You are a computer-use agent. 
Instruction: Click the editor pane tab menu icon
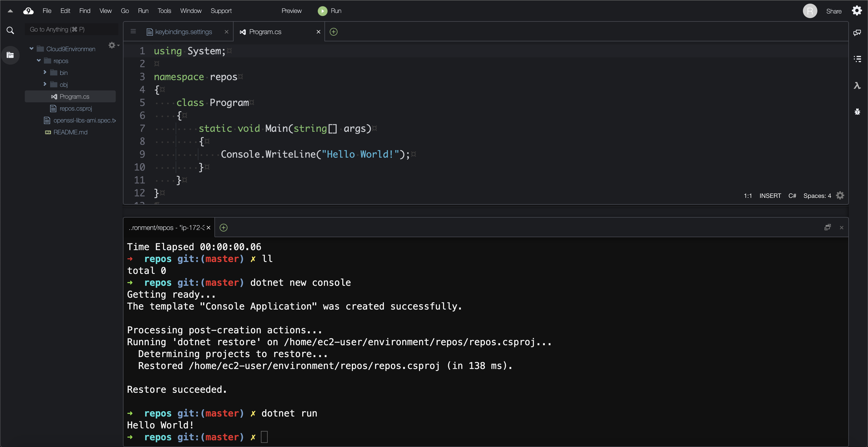click(133, 31)
